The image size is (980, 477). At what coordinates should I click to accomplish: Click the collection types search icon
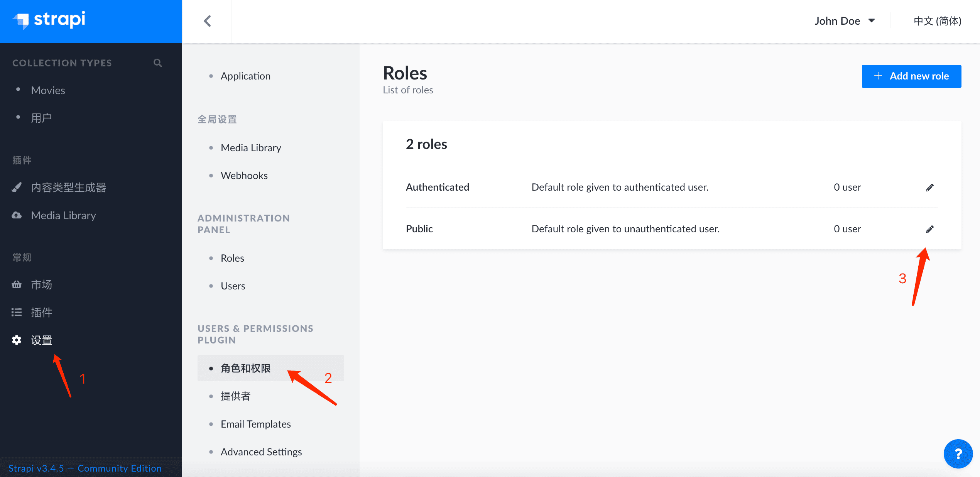157,63
